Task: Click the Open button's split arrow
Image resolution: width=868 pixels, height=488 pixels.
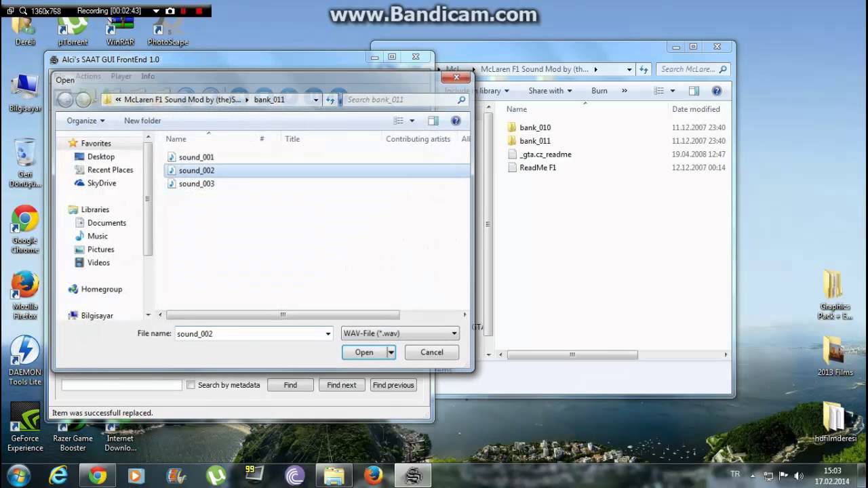Action: point(391,352)
